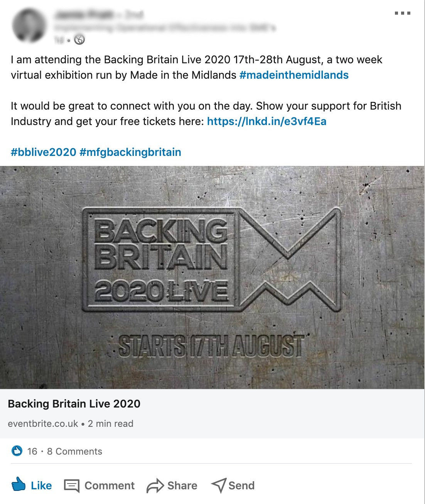Screen dimensions: 425x504
Task: Open the #madeinthemidlands hashtag
Action: [x=294, y=75]
